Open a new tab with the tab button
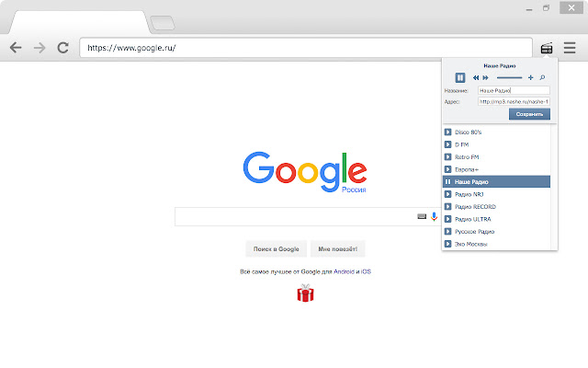 [x=163, y=23]
